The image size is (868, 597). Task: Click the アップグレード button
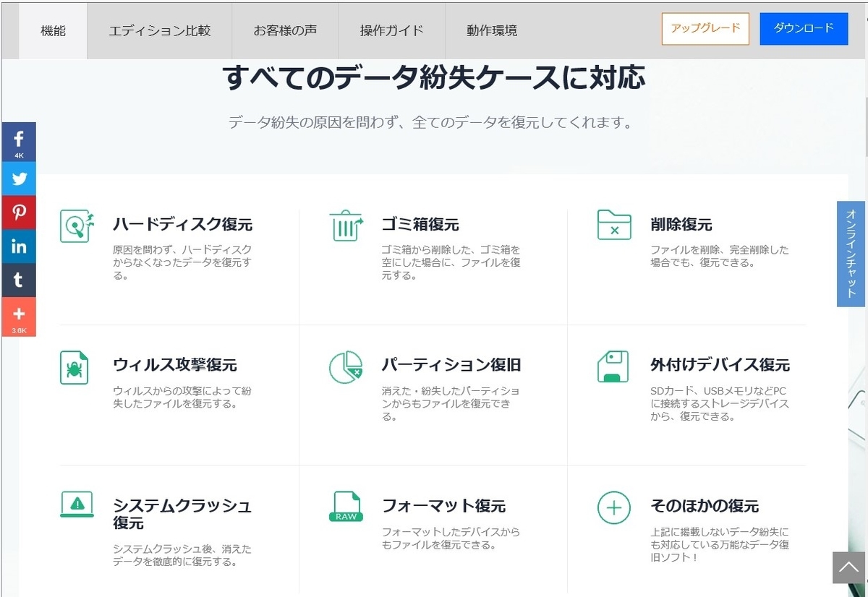click(705, 28)
